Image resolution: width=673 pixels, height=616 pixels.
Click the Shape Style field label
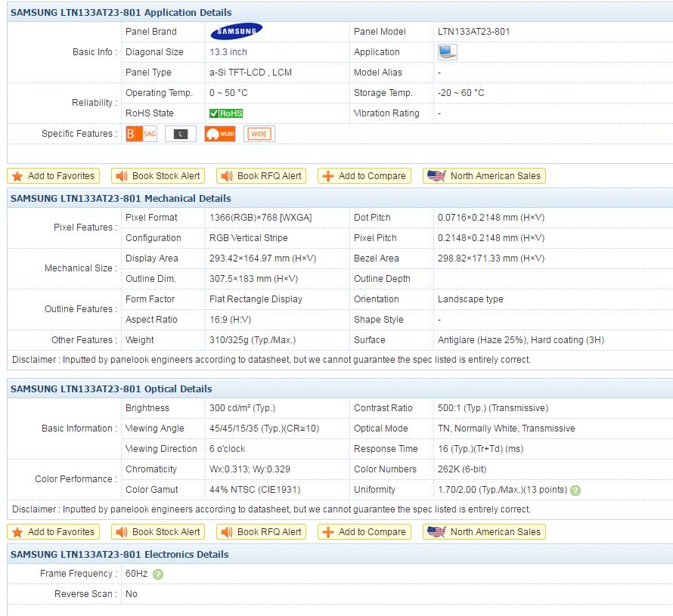pyautogui.click(x=379, y=320)
